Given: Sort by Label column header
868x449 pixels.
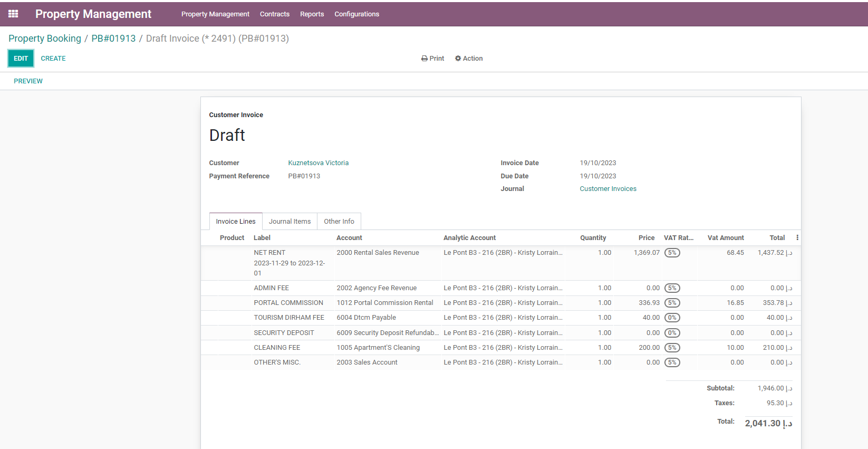Looking at the screenshot, I should (262, 238).
